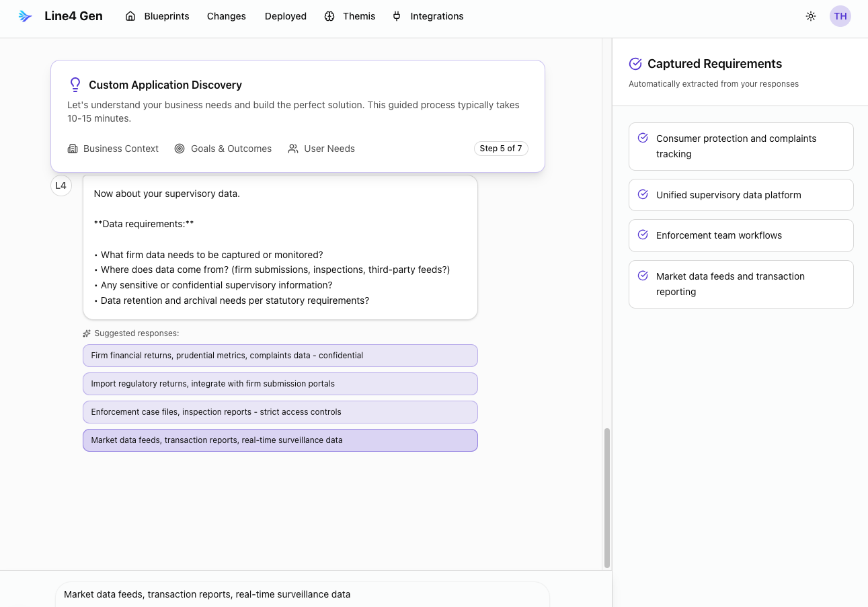Click the Business Context building icon

(73, 149)
